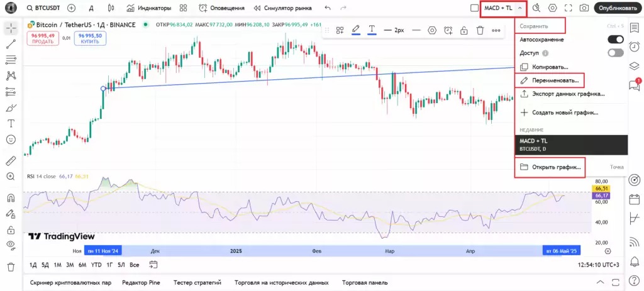644x291 pixels.
Task: Activate the zoom-in magnifier tool
Action: 11,177
